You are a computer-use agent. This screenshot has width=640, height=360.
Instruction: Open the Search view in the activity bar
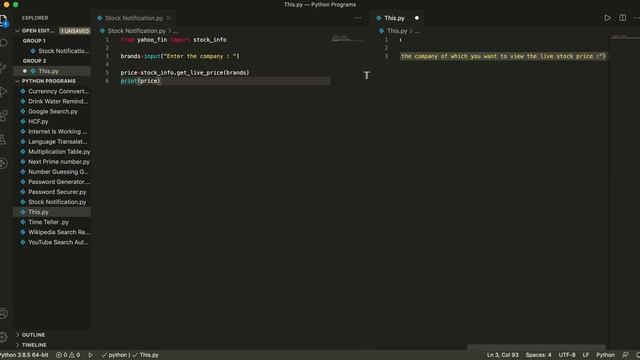point(4,43)
